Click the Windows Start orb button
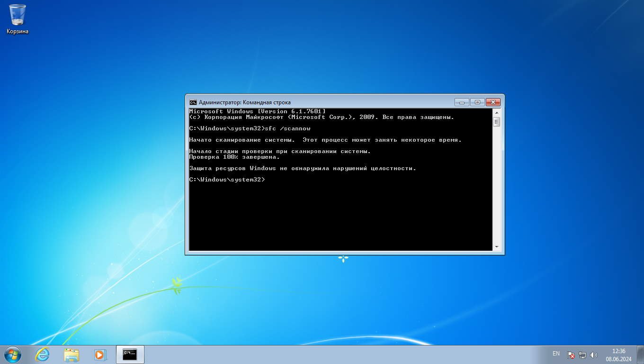644x364 pixels. [x=12, y=355]
